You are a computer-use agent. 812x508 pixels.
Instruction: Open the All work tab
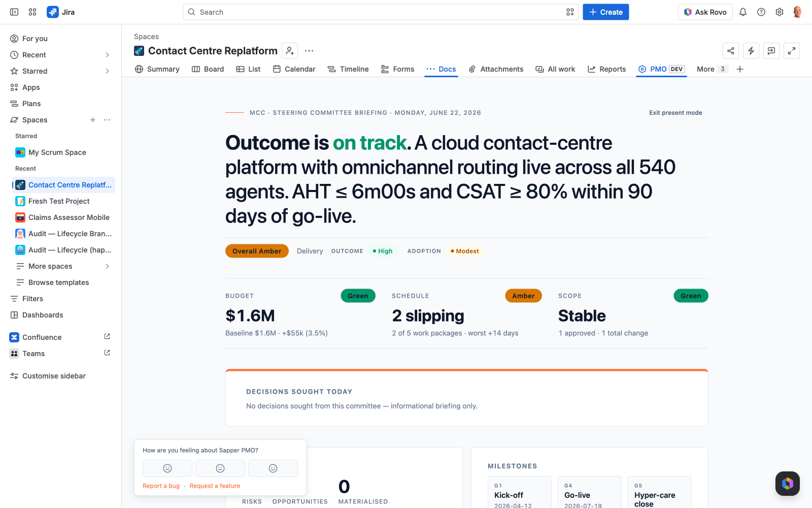556,69
